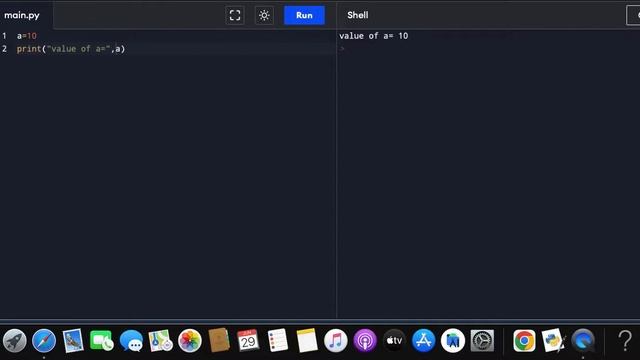This screenshot has width=640, height=360.
Task: Open Calendar showing 29 in dock
Action: (x=248, y=340)
